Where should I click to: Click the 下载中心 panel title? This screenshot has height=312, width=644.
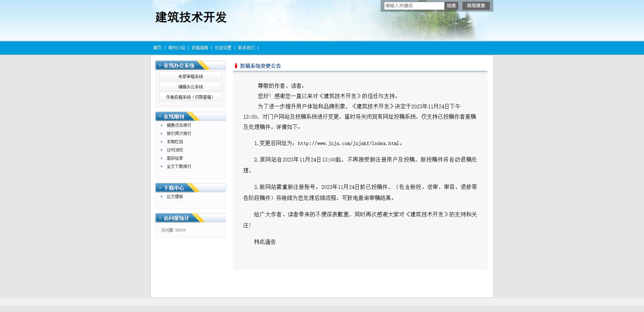174,188
